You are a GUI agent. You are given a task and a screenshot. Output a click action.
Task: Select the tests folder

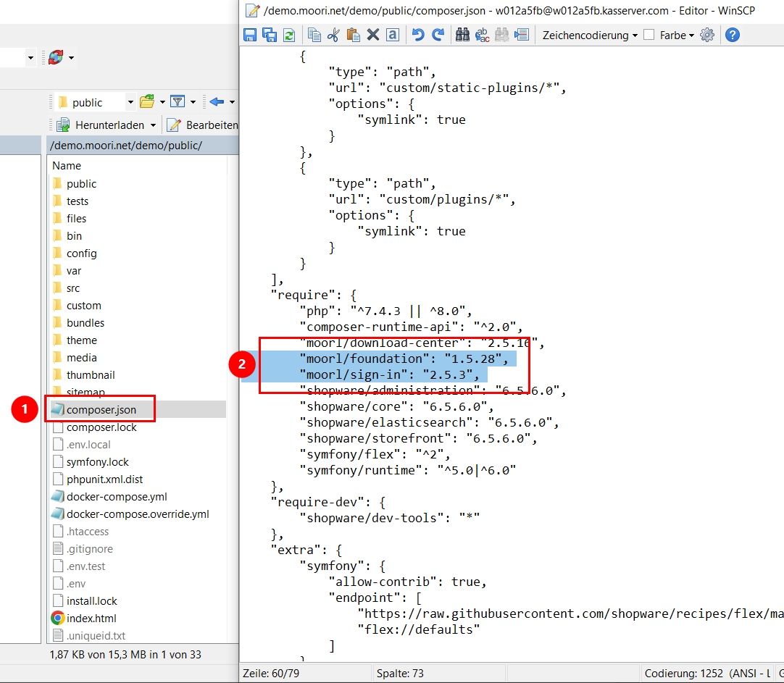coord(77,201)
